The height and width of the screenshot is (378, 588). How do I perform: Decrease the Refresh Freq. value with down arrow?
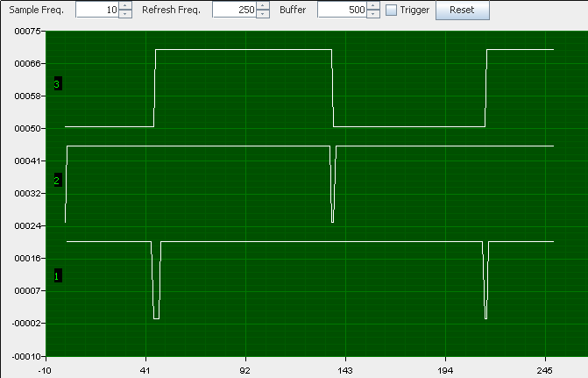click(262, 15)
